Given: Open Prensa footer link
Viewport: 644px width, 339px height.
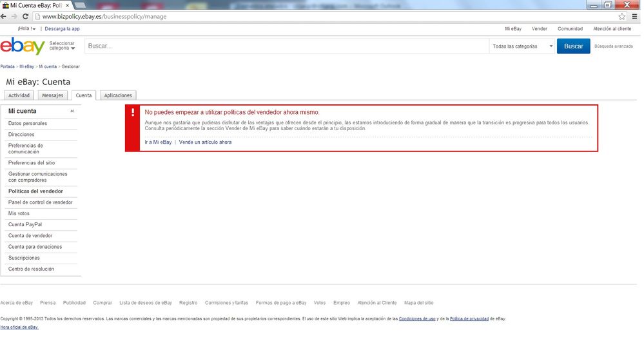Looking at the screenshot, I should point(48,303).
